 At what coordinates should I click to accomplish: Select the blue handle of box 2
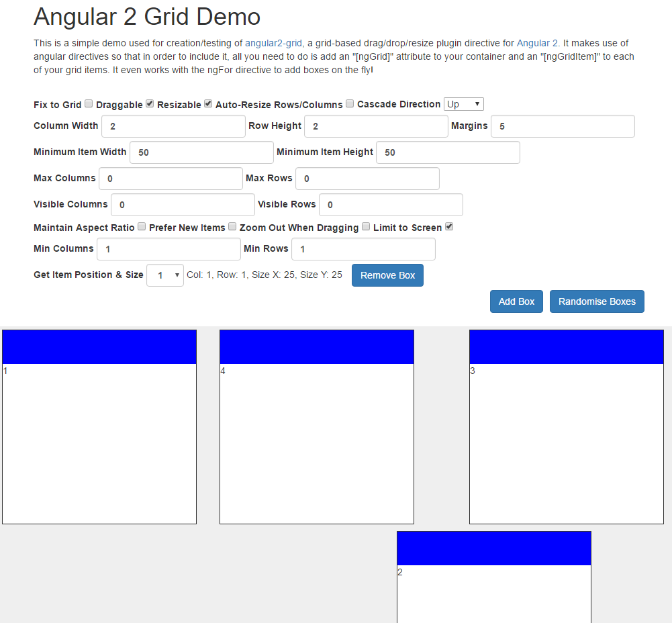(x=494, y=548)
